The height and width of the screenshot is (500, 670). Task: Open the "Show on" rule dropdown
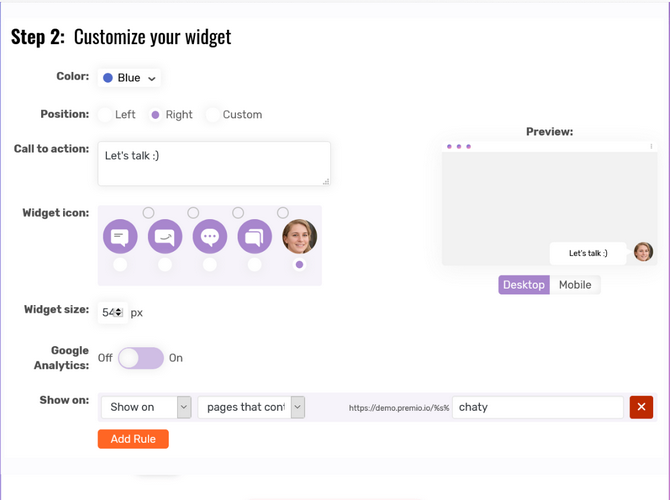point(145,407)
